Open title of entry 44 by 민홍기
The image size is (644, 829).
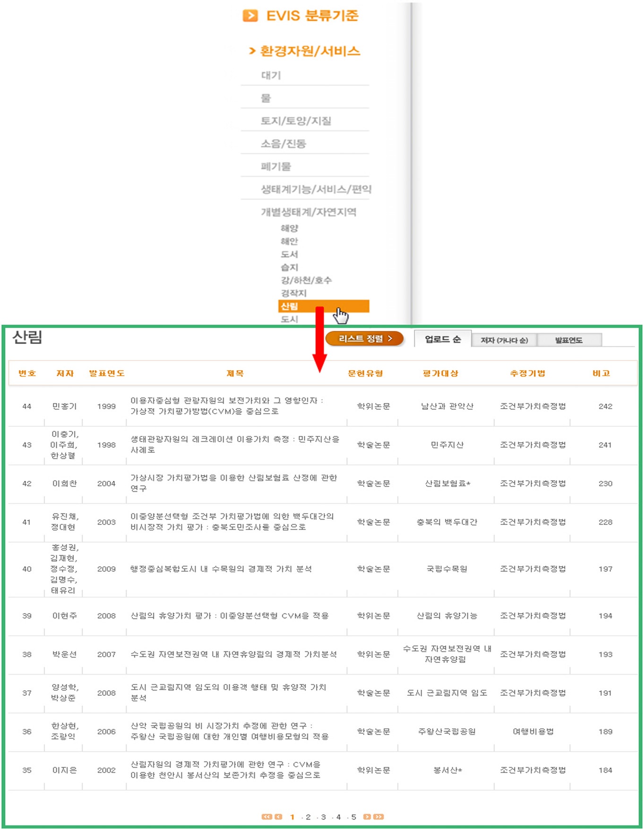[x=227, y=406]
